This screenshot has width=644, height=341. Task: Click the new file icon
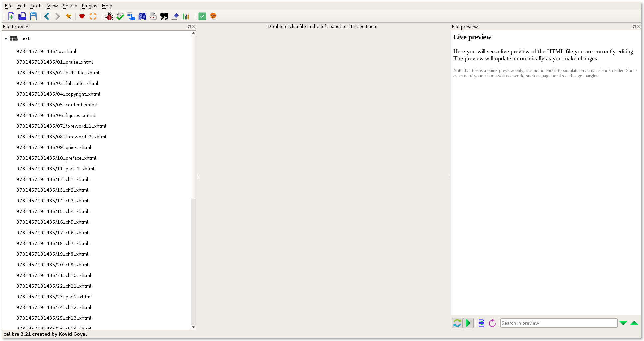tap(11, 16)
